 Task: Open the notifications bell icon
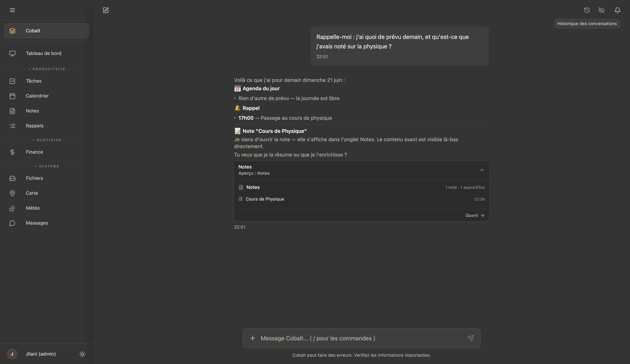click(x=617, y=10)
